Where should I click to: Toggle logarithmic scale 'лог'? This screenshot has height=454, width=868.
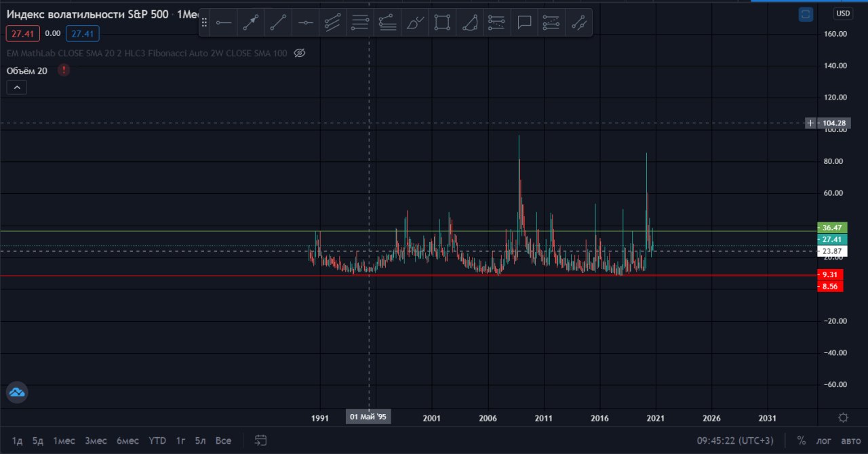[x=823, y=440]
